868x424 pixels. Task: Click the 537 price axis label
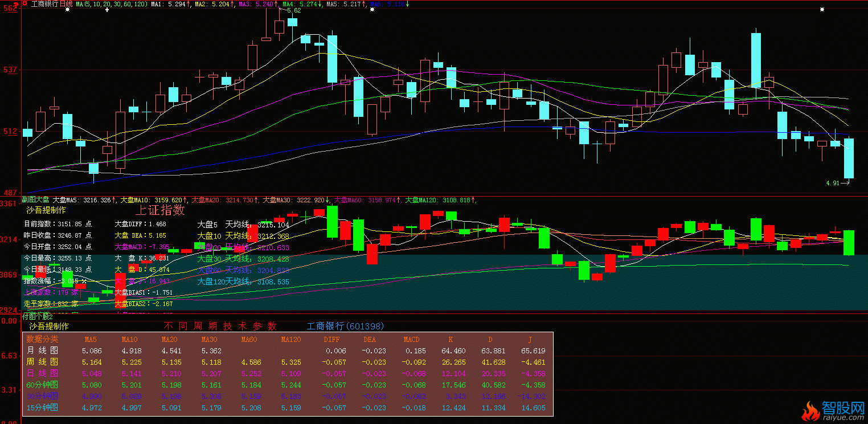10,70
